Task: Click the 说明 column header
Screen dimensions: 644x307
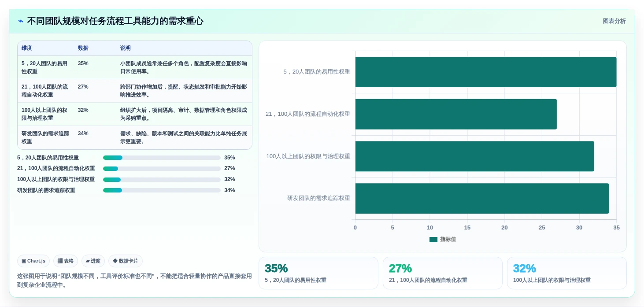Action: pyautogui.click(x=126, y=48)
